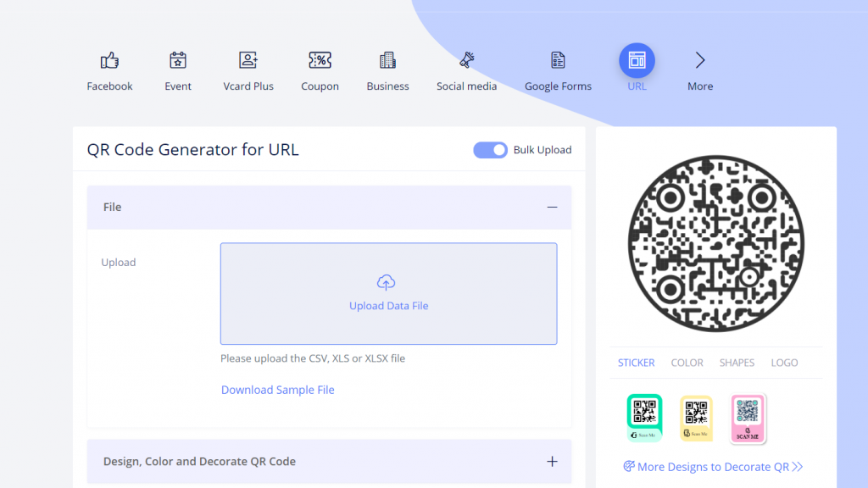The image size is (868, 488).
Task: Switch to the COLOR tab
Action: pyautogui.click(x=687, y=363)
